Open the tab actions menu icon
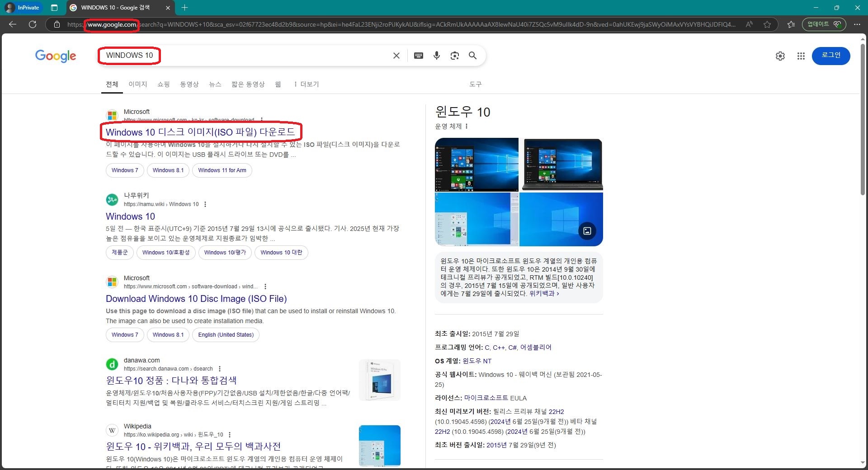 pyautogui.click(x=54, y=8)
